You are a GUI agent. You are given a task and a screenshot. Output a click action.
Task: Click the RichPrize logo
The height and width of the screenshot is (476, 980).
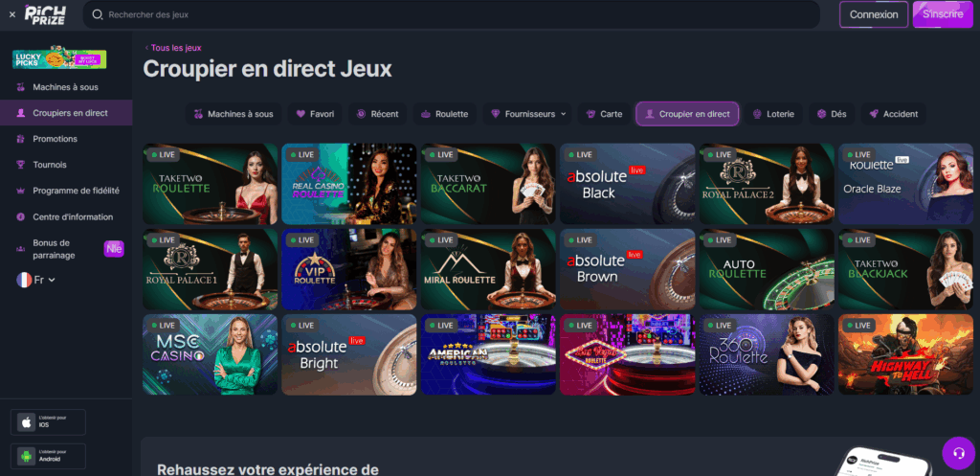[x=45, y=13]
